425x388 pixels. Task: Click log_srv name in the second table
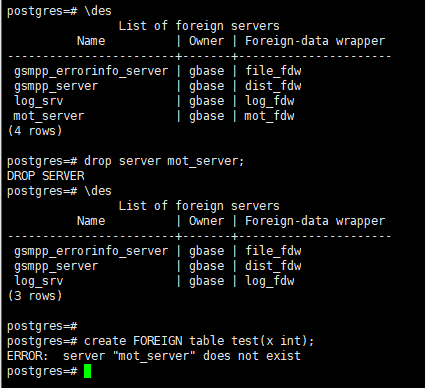tap(38, 281)
